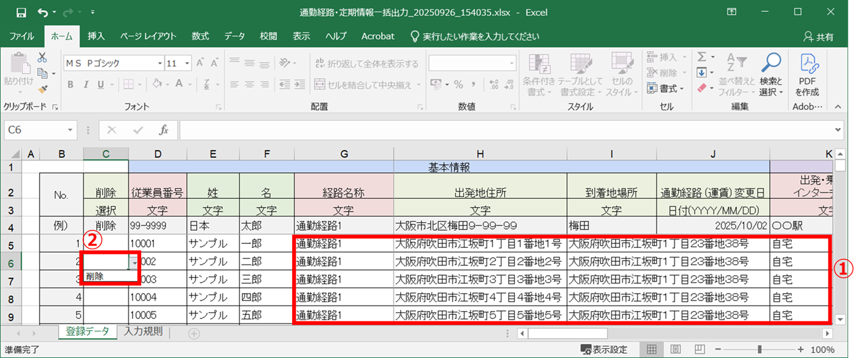Open the 挿入 ribbon tab
This screenshot has height=358, width=868.
[x=96, y=36]
